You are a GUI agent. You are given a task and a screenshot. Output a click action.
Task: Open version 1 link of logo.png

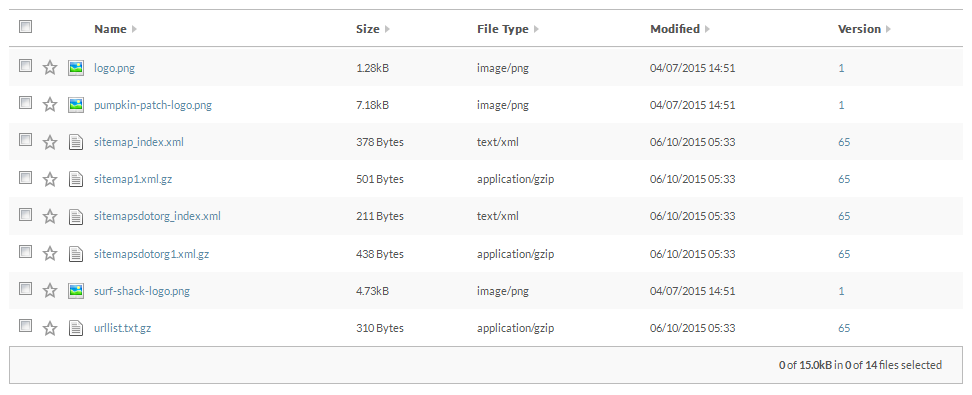841,68
